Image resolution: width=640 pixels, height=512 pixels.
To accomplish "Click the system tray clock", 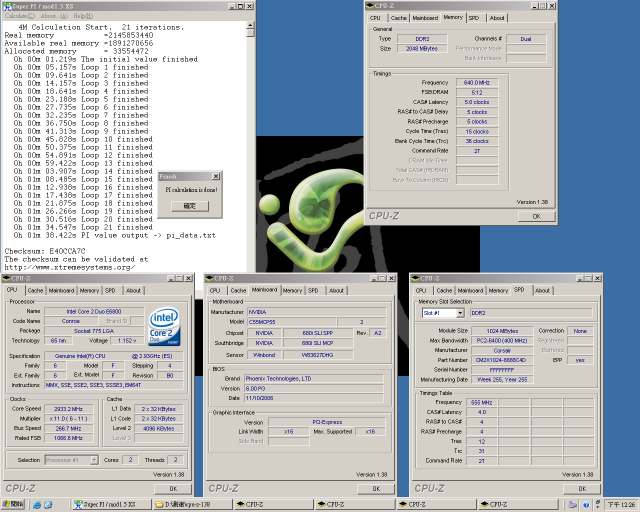I will pos(621,505).
